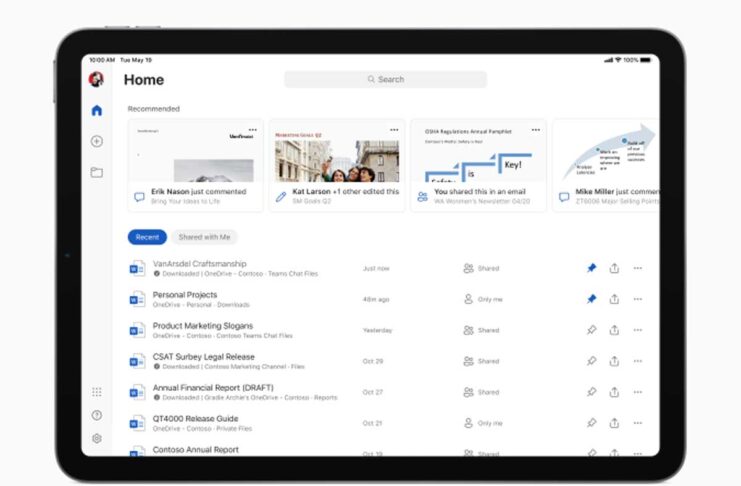
Task: Click the Wi-Fi indicator in status bar
Action: 618,60
